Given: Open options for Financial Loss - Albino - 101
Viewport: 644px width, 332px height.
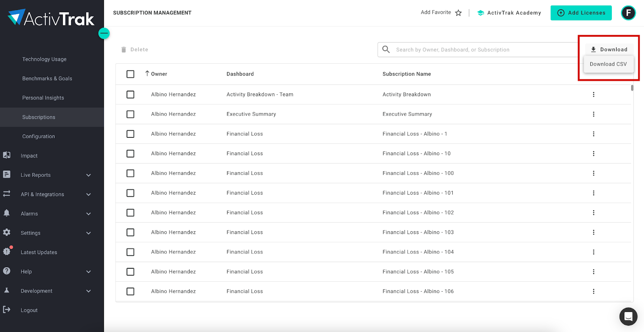Looking at the screenshot, I should pyautogui.click(x=593, y=193).
